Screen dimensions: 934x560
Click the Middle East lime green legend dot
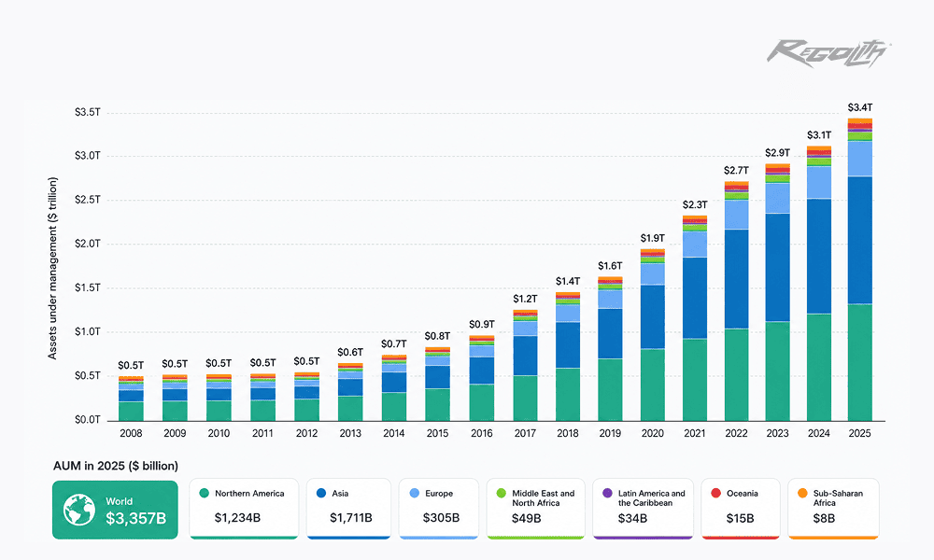point(502,494)
